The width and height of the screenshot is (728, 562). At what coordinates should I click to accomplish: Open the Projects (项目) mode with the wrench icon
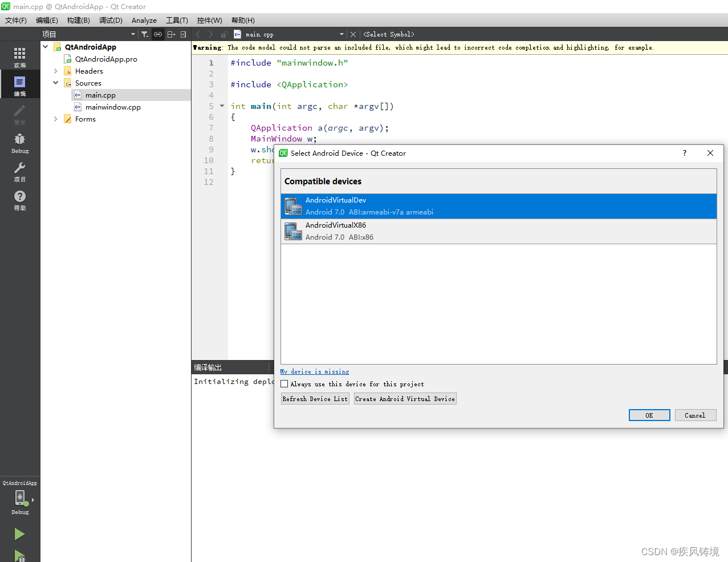[x=20, y=171]
